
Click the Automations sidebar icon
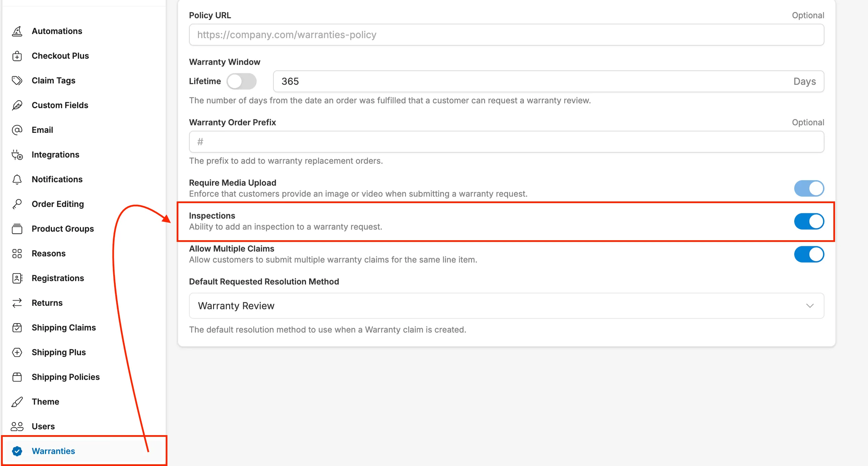(17, 31)
